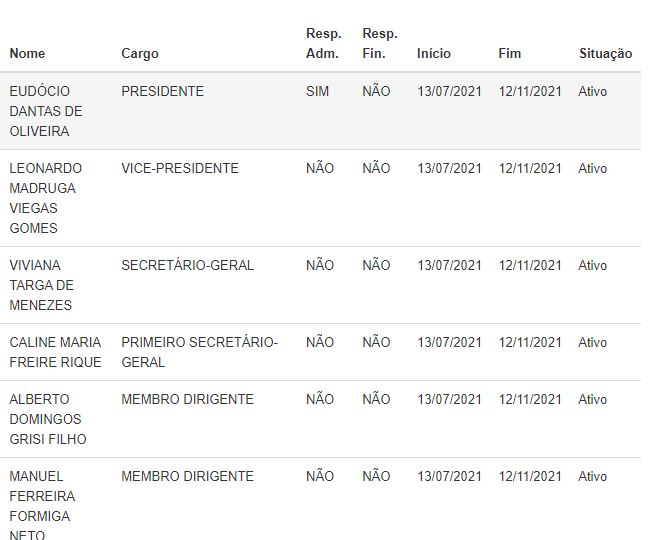Click the VICE-PRESIDENTE cargo cell

pyautogui.click(x=180, y=168)
